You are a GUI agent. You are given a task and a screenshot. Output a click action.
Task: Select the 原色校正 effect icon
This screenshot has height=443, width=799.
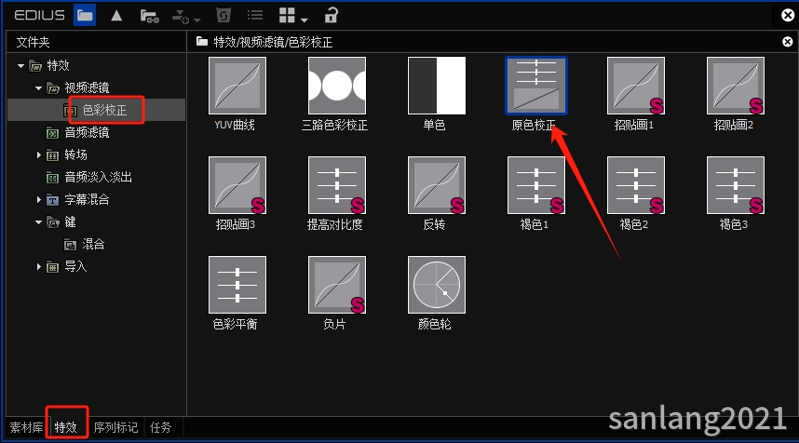tap(536, 86)
